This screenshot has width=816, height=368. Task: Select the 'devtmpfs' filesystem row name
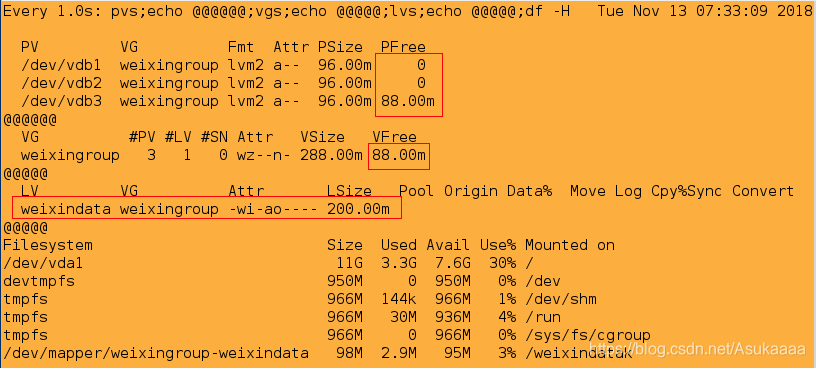[x=39, y=282]
